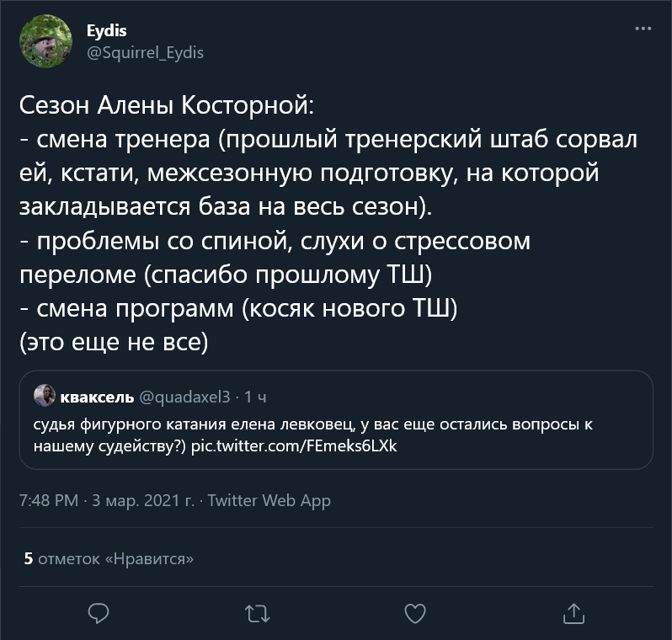Click the main tweet text about Алены Косторной
The width and height of the screenshot is (672, 640).
[328, 226]
